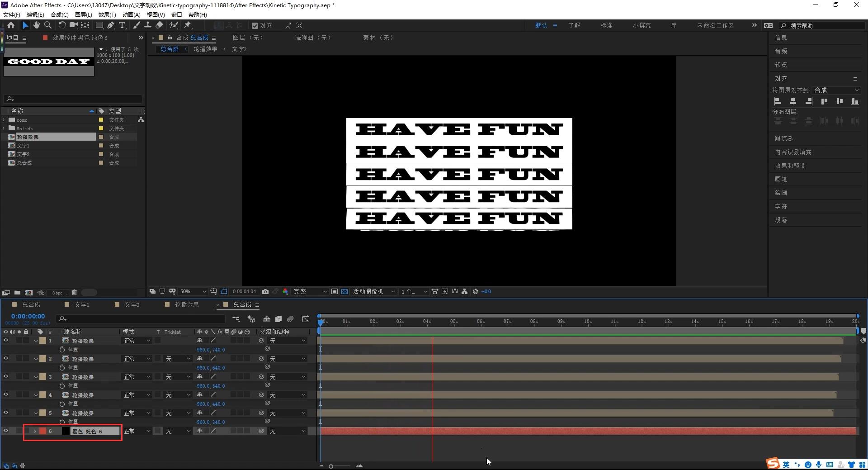Collapse layer 3 轮播效果 properties
This screenshot has width=868, height=470.
(x=35, y=377)
